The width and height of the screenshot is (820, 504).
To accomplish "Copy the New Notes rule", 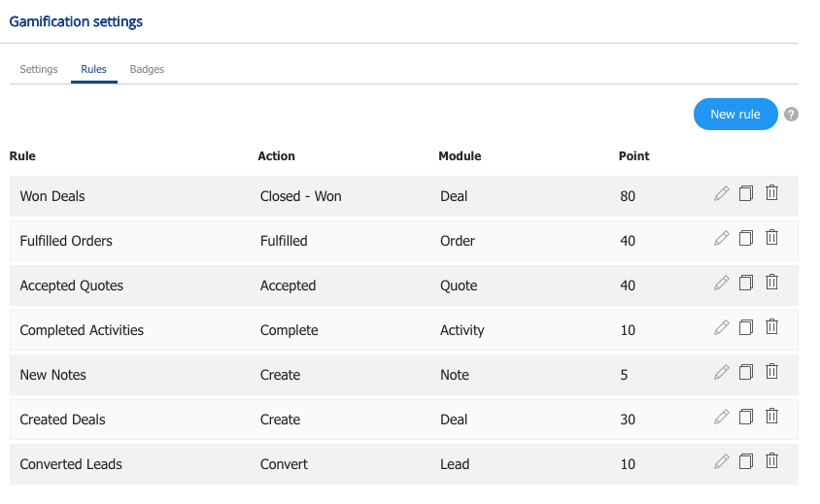I will click(x=746, y=372).
